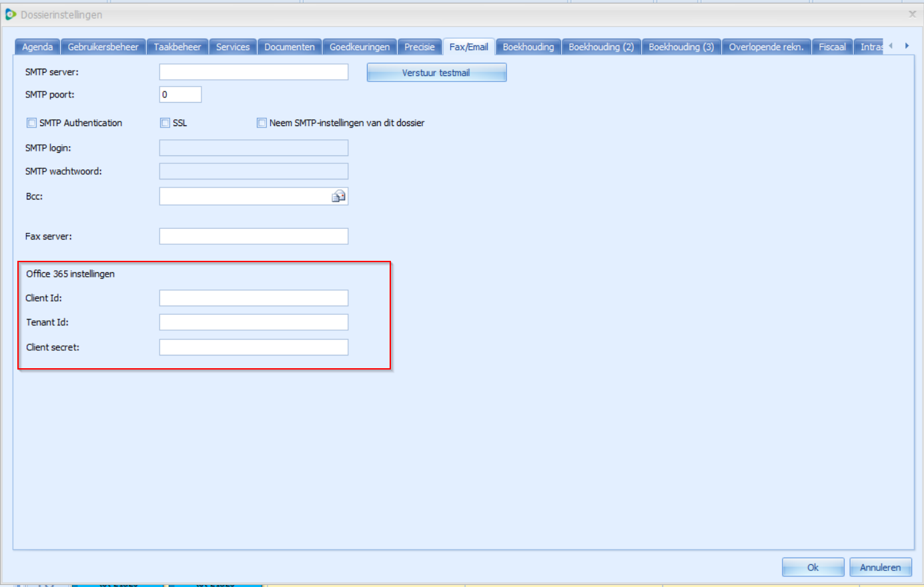Open the Documenten tab
This screenshot has height=587, width=924.
(290, 47)
